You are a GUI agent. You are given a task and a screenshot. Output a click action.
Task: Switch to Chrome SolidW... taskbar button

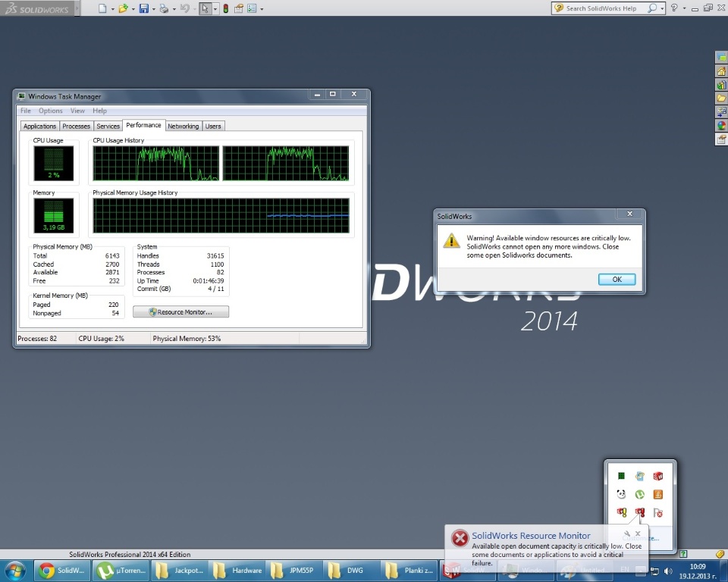(x=63, y=571)
